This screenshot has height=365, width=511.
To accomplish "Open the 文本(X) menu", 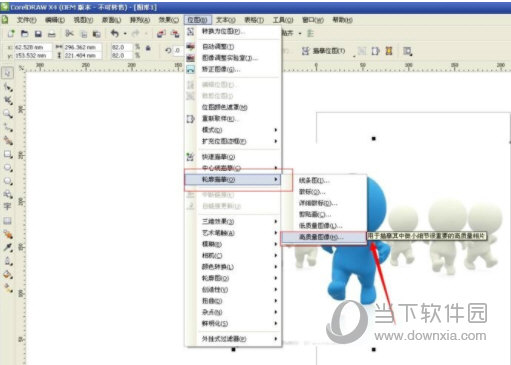I will (226, 20).
